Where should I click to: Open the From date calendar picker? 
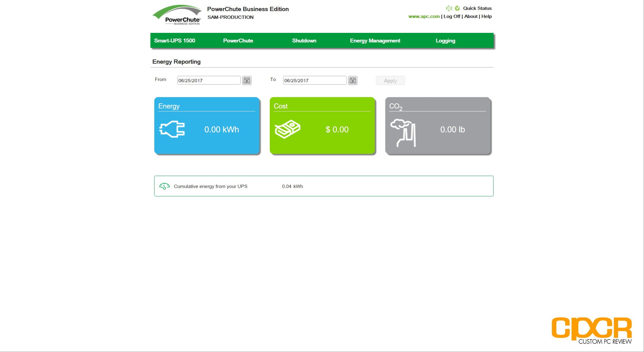coord(247,80)
